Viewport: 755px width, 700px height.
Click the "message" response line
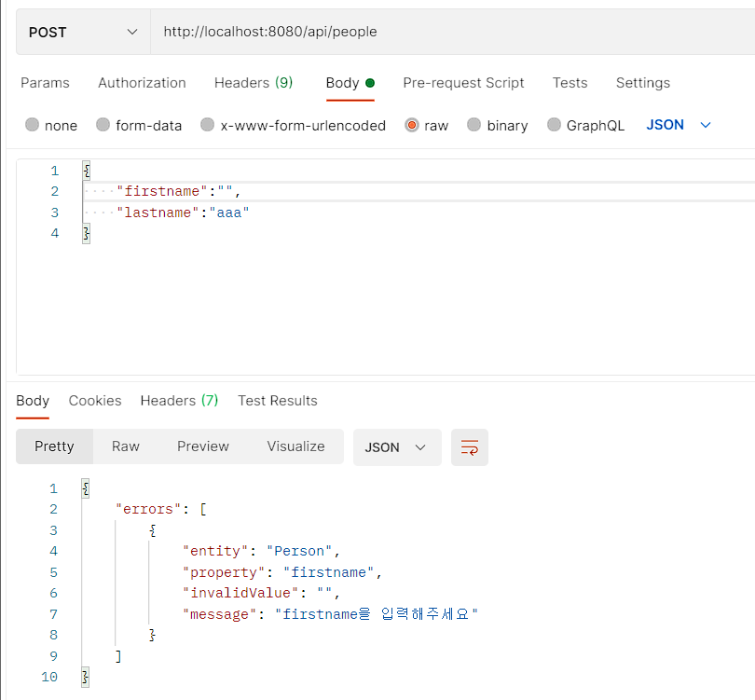tap(330, 614)
